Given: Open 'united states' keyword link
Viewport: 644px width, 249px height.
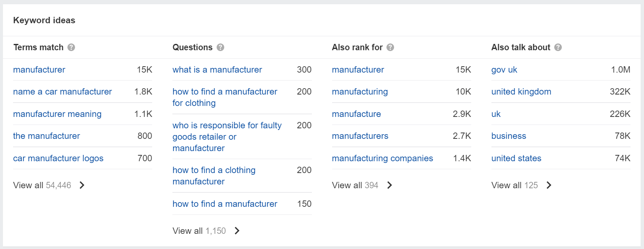Looking at the screenshot, I should pos(516,158).
